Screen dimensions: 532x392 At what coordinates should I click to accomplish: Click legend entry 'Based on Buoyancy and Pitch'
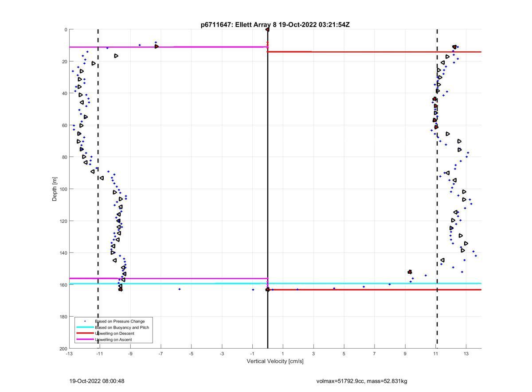[122, 327]
